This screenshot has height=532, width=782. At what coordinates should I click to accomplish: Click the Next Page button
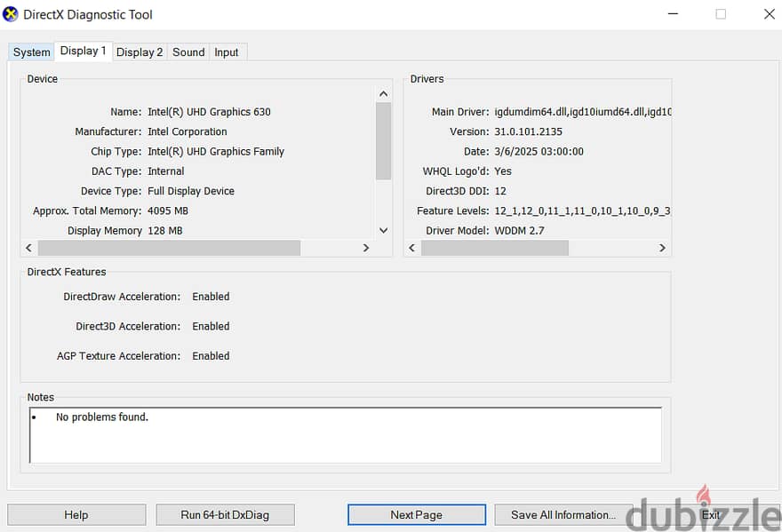[x=417, y=514]
